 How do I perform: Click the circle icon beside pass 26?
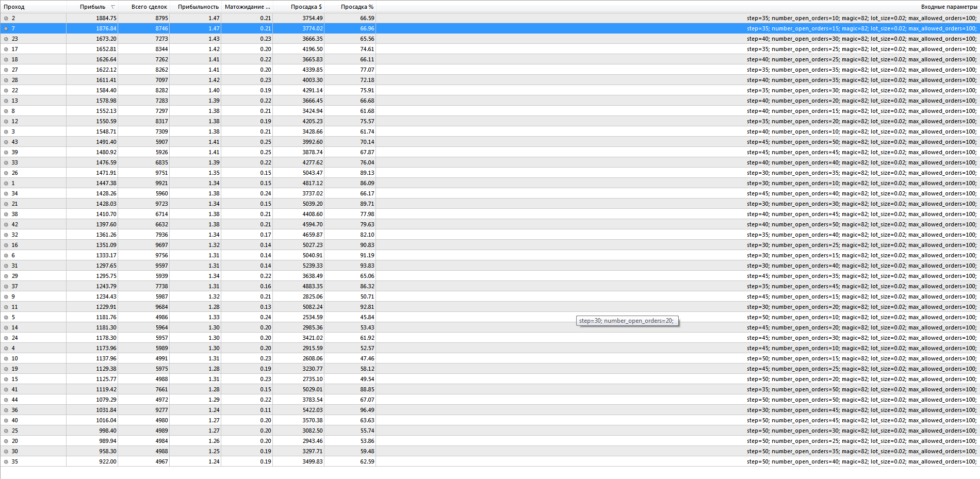tap(6, 173)
